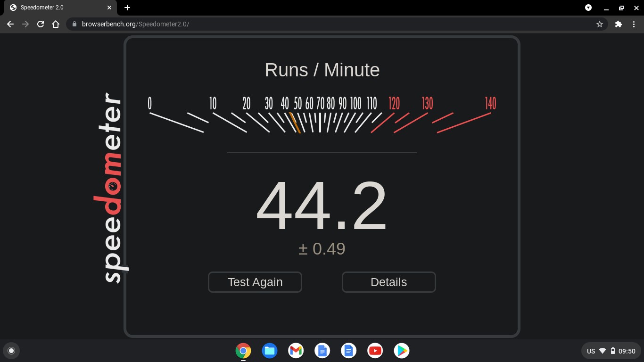Bookmark this page with the star icon
Screen dimensions: 644x362
600,24
